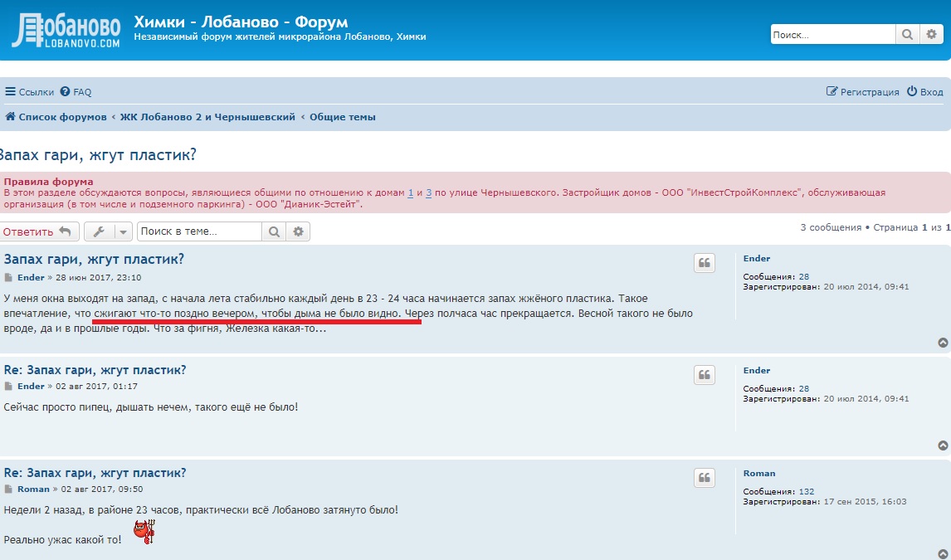The width and height of the screenshot is (951, 560).
Task: Click the header search magnifier icon
Action: pyautogui.click(x=907, y=35)
